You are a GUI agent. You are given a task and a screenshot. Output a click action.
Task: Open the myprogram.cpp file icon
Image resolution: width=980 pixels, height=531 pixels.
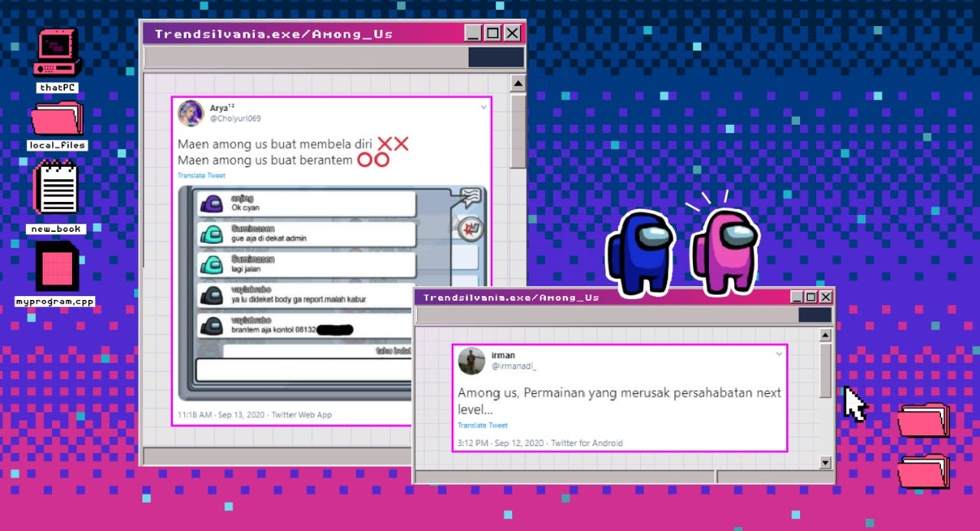click(57, 266)
